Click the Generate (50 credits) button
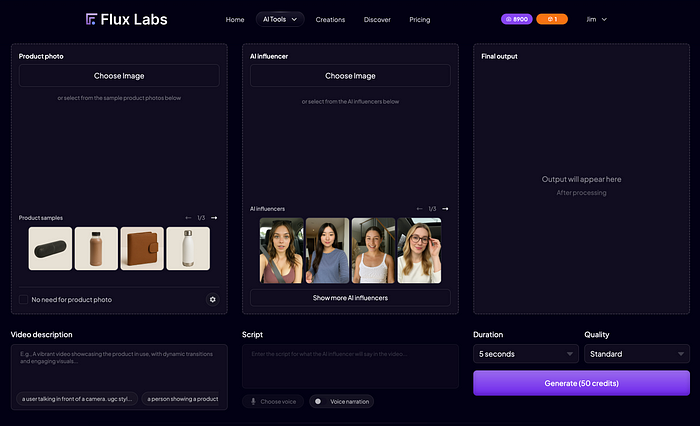The width and height of the screenshot is (700, 426). tap(581, 383)
